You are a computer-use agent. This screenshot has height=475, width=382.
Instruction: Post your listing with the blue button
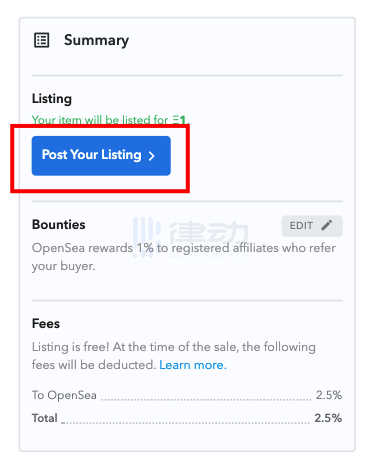(101, 156)
